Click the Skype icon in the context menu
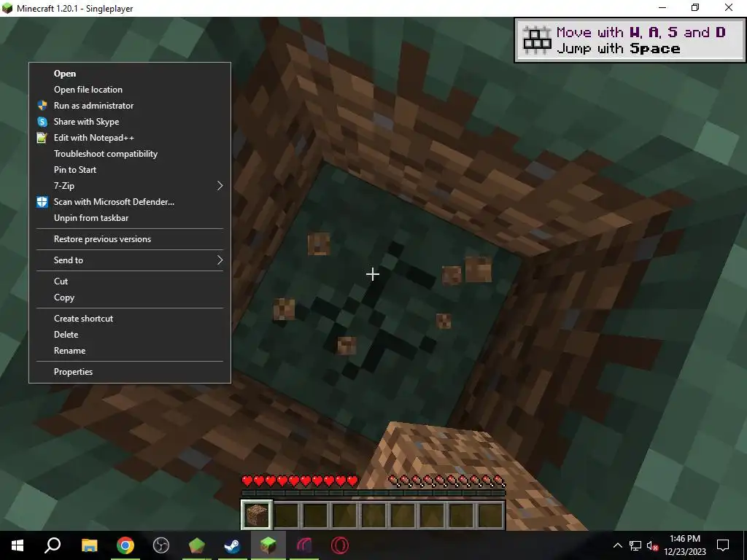The height and width of the screenshot is (560, 747). click(x=42, y=122)
